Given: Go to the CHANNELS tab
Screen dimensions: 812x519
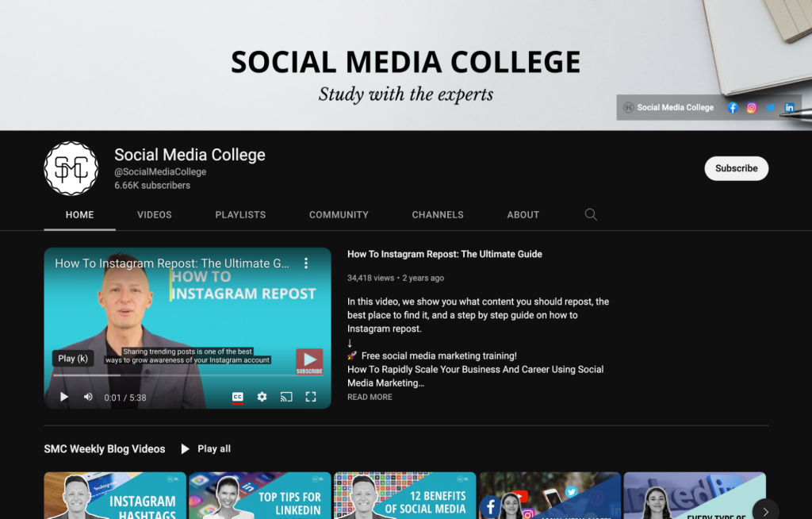Looking at the screenshot, I should point(438,214).
